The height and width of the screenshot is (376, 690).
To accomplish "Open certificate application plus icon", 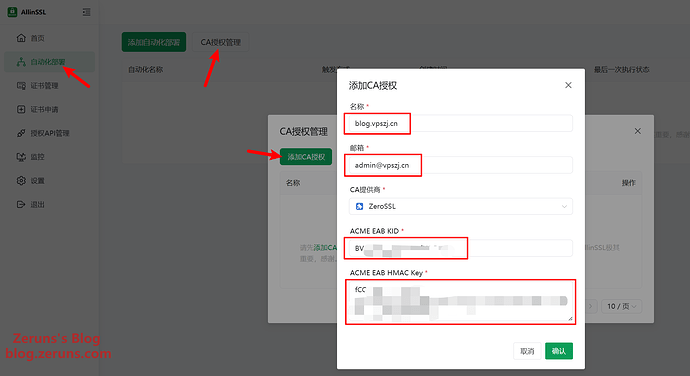I will point(21,109).
